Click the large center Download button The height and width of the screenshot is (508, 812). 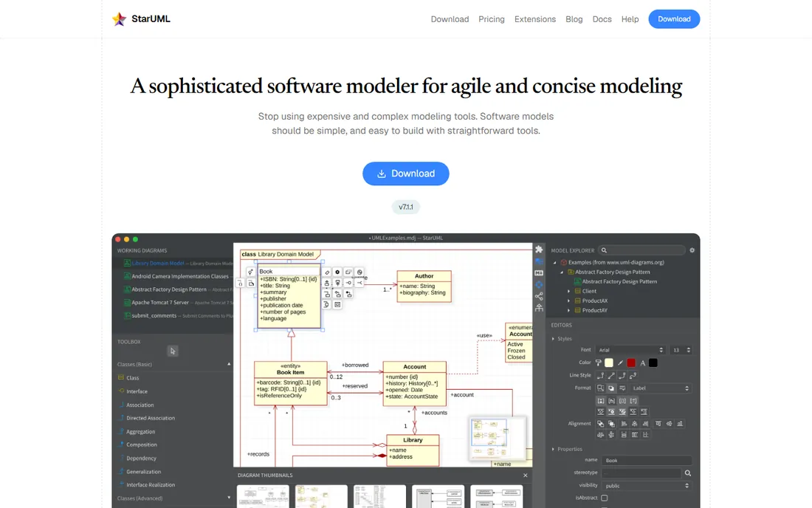[406, 174]
